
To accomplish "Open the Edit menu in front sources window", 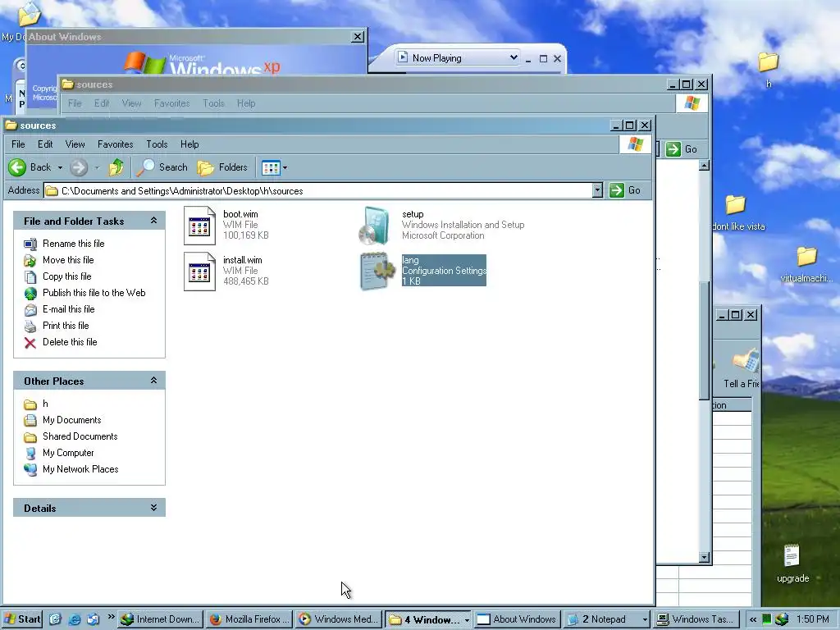I will tap(45, 144).
